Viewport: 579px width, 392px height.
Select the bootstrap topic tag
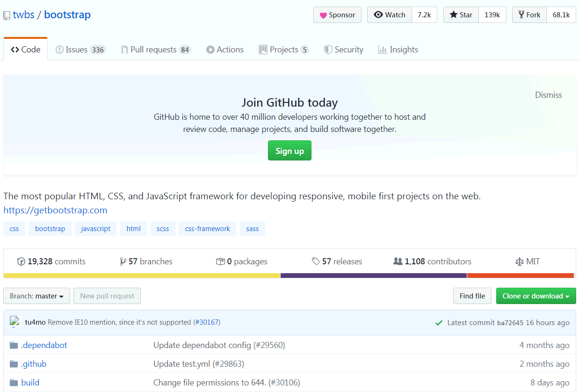[x=50, y=229]
